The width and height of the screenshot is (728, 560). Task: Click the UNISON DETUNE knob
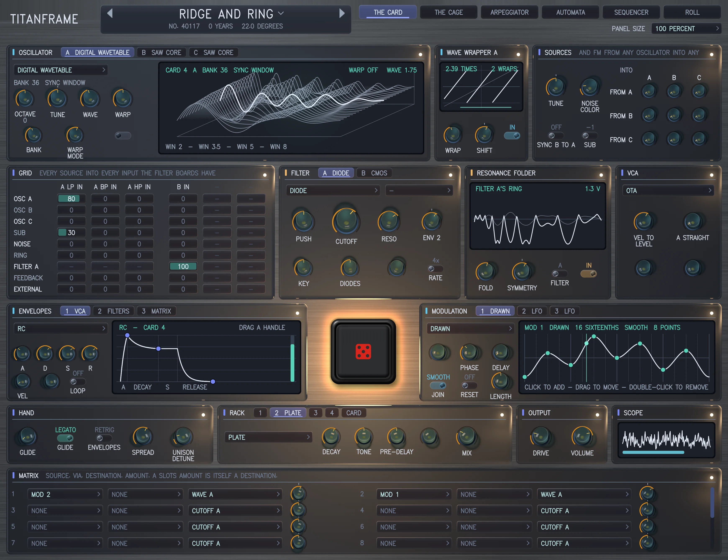183,437
